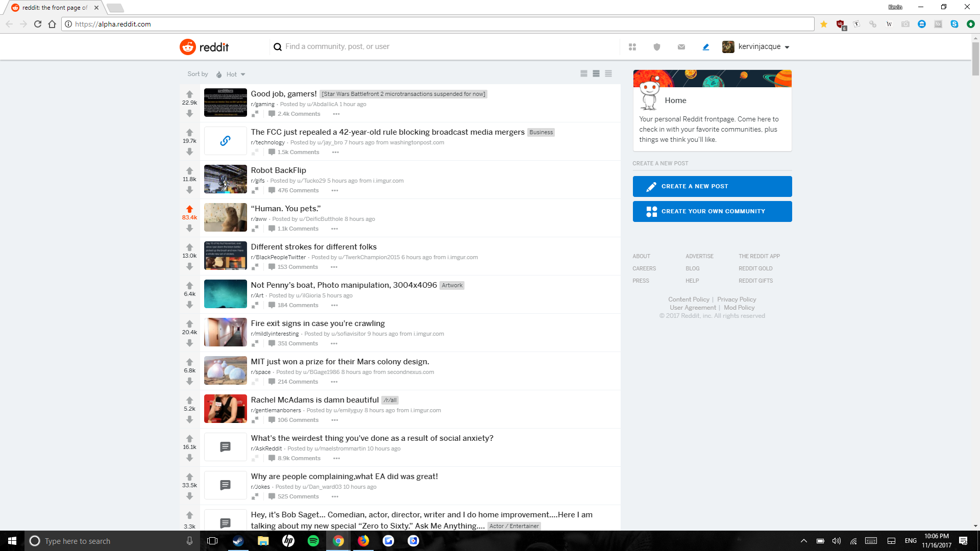Open more options for FCC post

point(335,152)
